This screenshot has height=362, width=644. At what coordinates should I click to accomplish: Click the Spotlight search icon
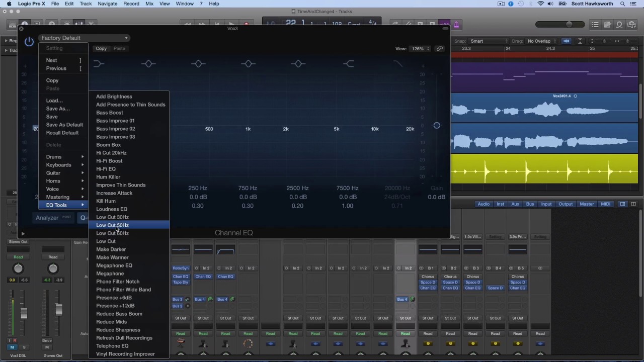point(623,4)
